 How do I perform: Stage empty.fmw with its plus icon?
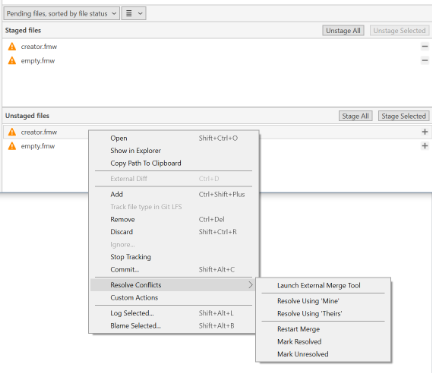[x=425, y=146]
